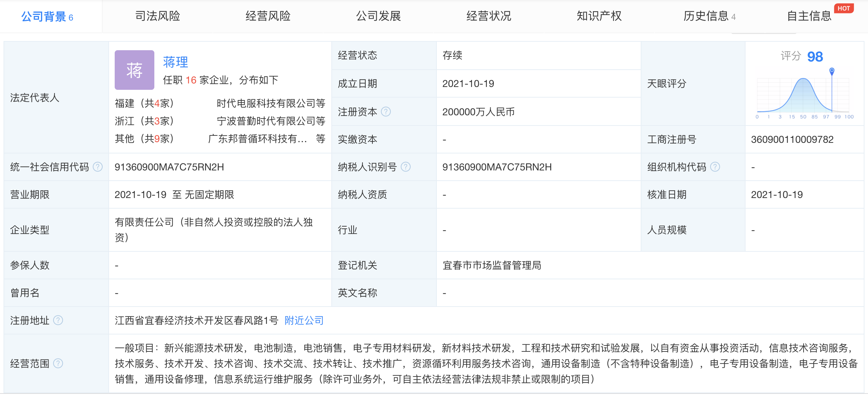
Task: Click the red HOT badge
Action: click(x=844, y=8)
